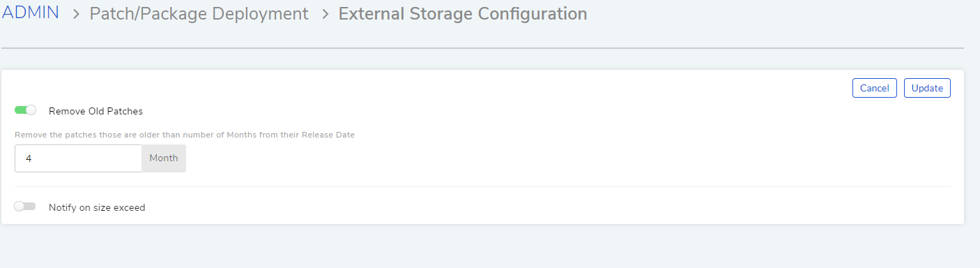
Task: Enable the Notify on size exceed toggle
Action: (x=25, y=207)
